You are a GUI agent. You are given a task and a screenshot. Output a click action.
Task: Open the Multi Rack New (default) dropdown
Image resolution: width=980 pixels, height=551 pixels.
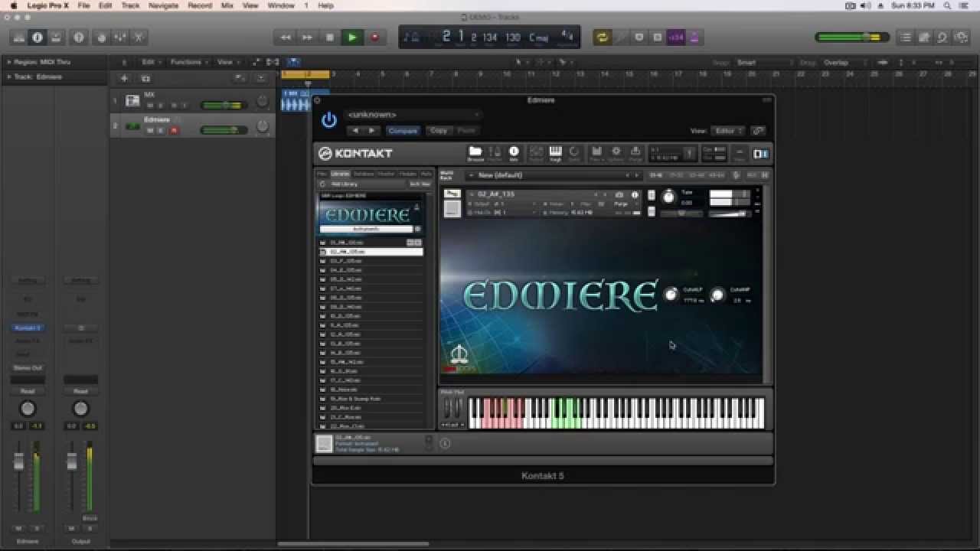pyautogui.click(x=555, y=175)
